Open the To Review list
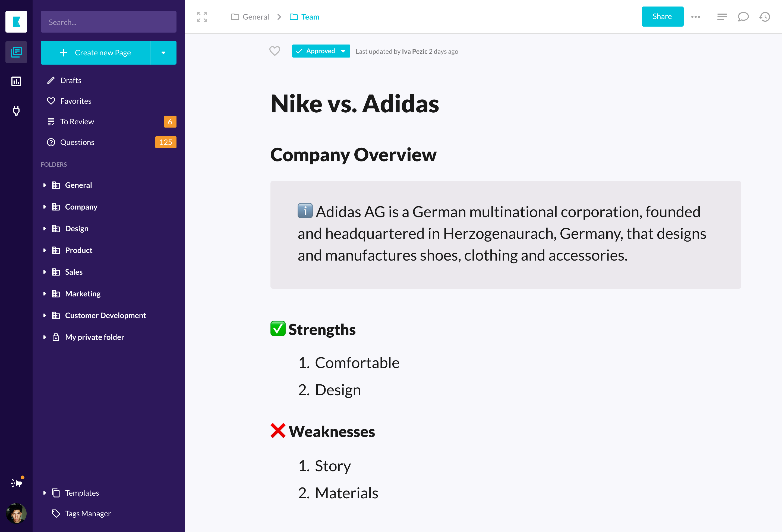Screen dimensions: 782x532 pos(77,122)
